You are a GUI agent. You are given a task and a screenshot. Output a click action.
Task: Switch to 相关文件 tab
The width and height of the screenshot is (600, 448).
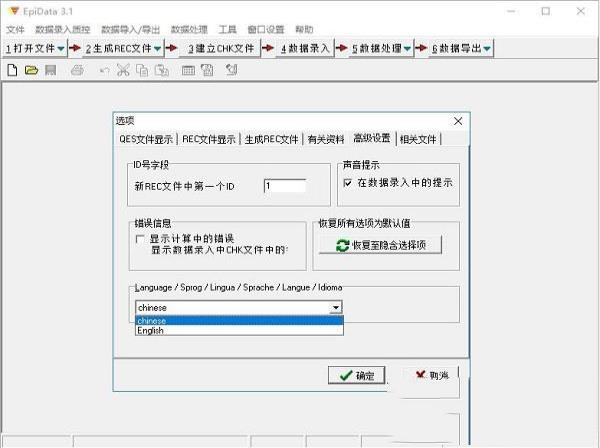tap(418, 139)
